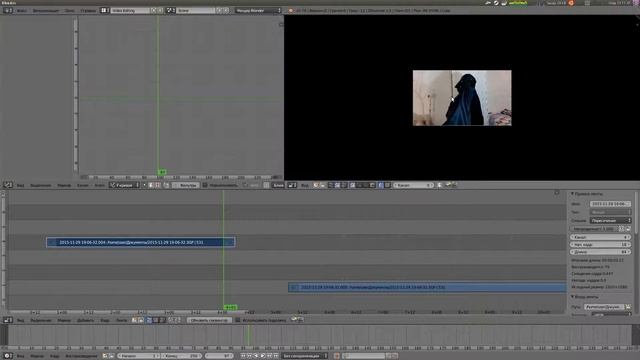Open the Тип dropdown in strip panel
The image size is (640, 360).
[610, 212]
